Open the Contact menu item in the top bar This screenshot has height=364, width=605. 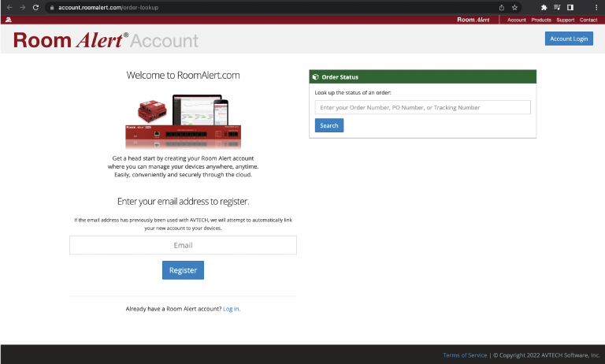(x=588, y=20)
